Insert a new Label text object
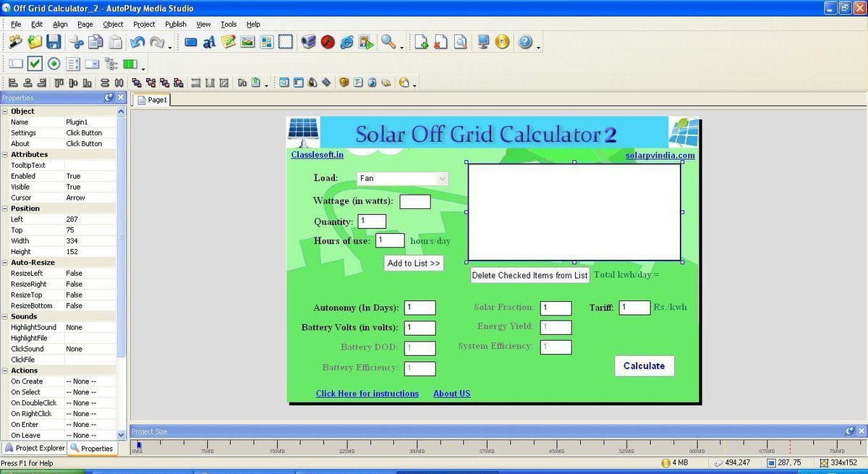Screen dimensions: 868x474 (x=210, y=42)
